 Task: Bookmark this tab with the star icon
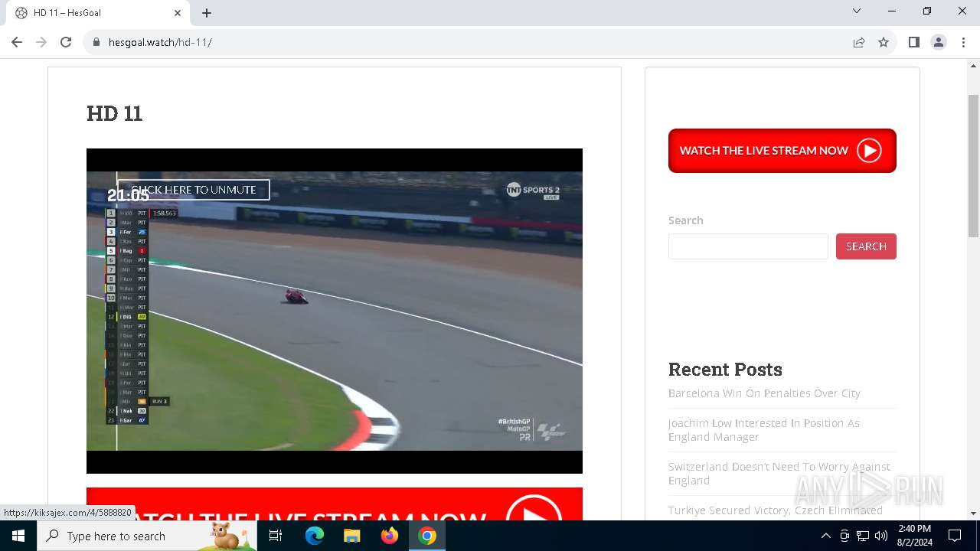(884, 42)
